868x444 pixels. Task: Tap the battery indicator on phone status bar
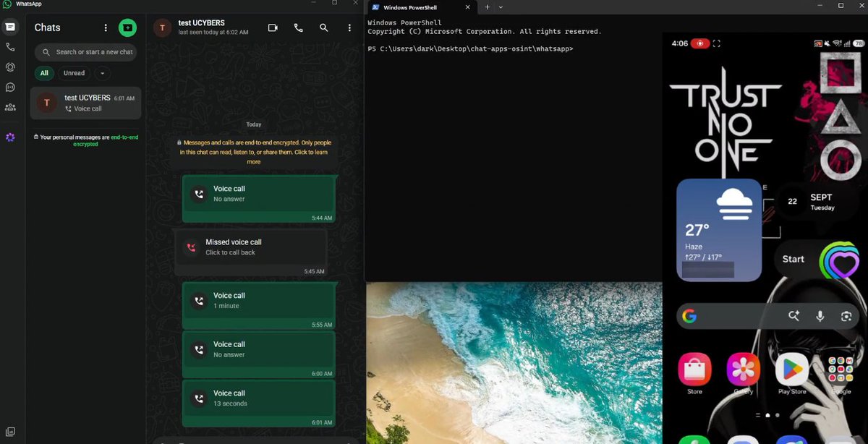(x=859, y=43)
